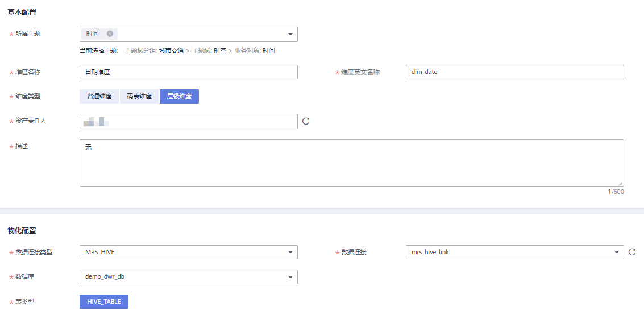Click the 资产责任人 owner input box
Image resolution: width=644 pixels, height=318 pixels.
click(188, 121)
